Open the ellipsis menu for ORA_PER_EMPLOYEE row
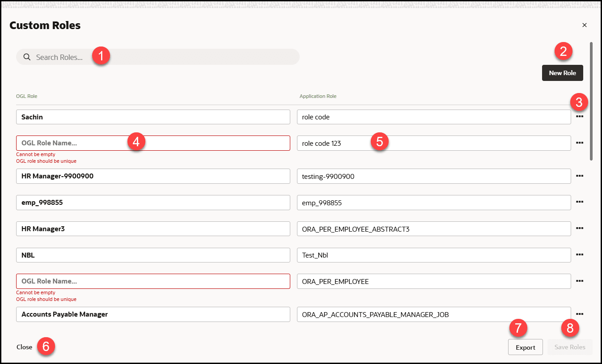Viewport: 602px width, 364px height. pyautogui.click(x=580, y=281)
